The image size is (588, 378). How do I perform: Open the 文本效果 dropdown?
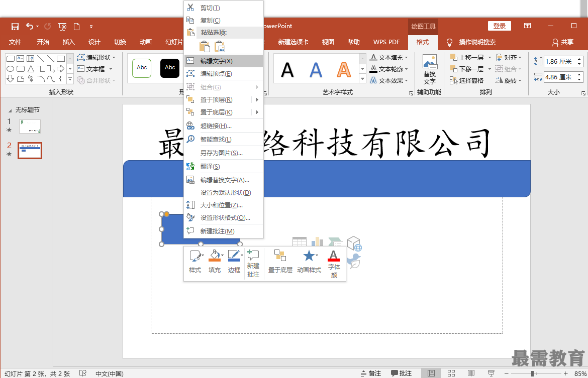(x=389, y=80)
